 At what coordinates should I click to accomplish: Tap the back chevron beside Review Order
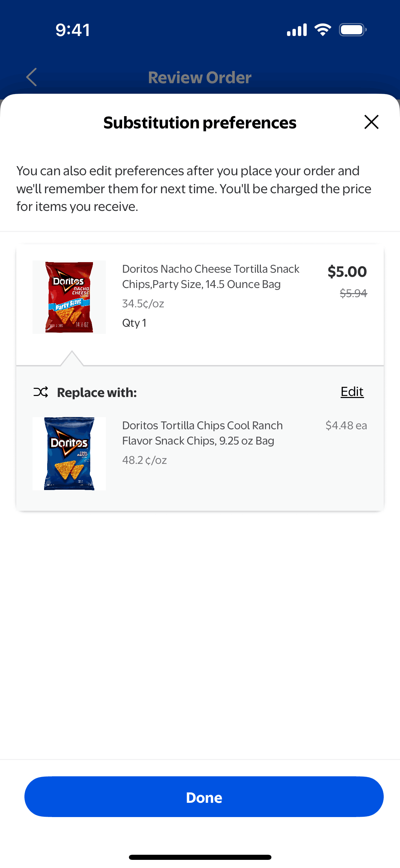coord(32,77)
